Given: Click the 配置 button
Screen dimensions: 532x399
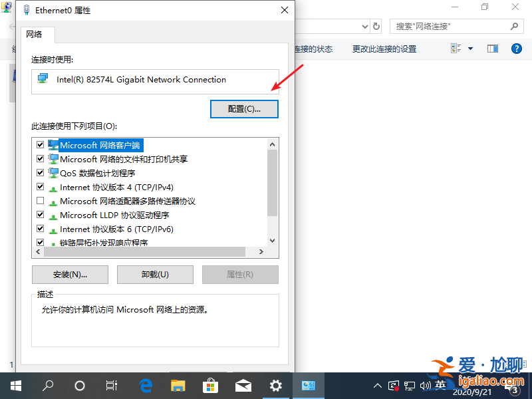Looking at the screenshot, I should [x=244, y=108].
